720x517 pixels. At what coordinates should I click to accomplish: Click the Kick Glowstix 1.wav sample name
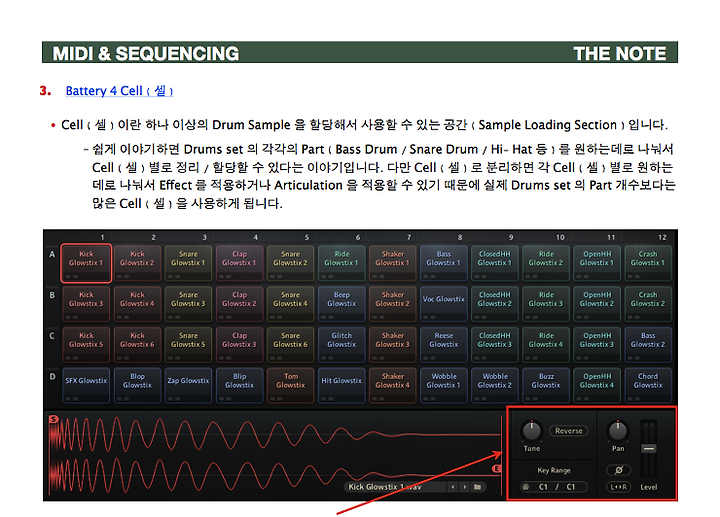coord(385,487)
